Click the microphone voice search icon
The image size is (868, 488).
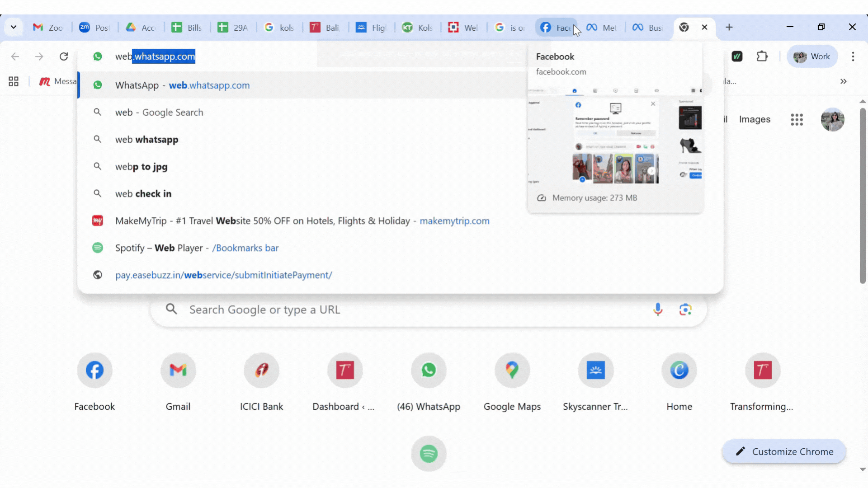[658, 310]
